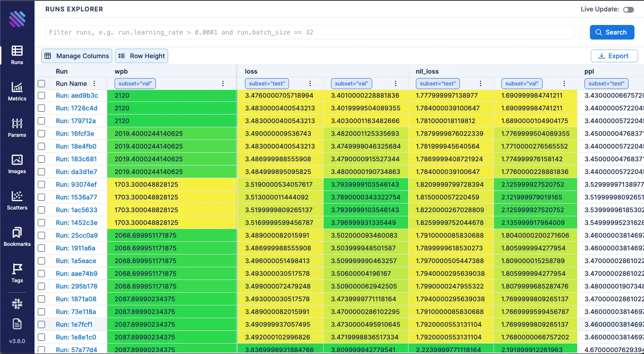644x354 pixels.
Task: Open run link Run: 73e118a
Action: (76, 312)
